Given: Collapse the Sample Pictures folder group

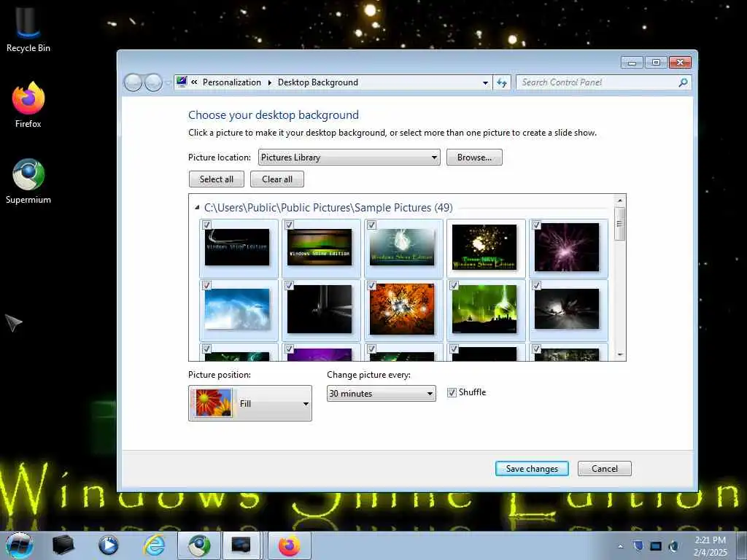Looking at the screenshot, I should click(197, 208).
